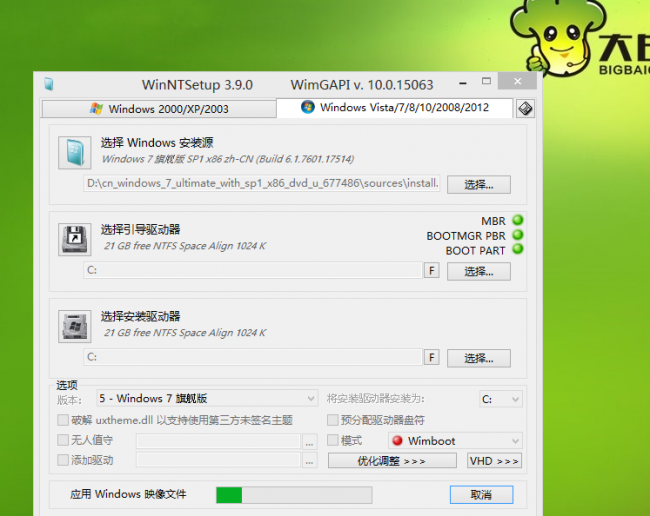Viewport: 650px width, 516px height.
Task: Click the F button for boot drive
Action: pyautogui.click(x=432, y=271)
